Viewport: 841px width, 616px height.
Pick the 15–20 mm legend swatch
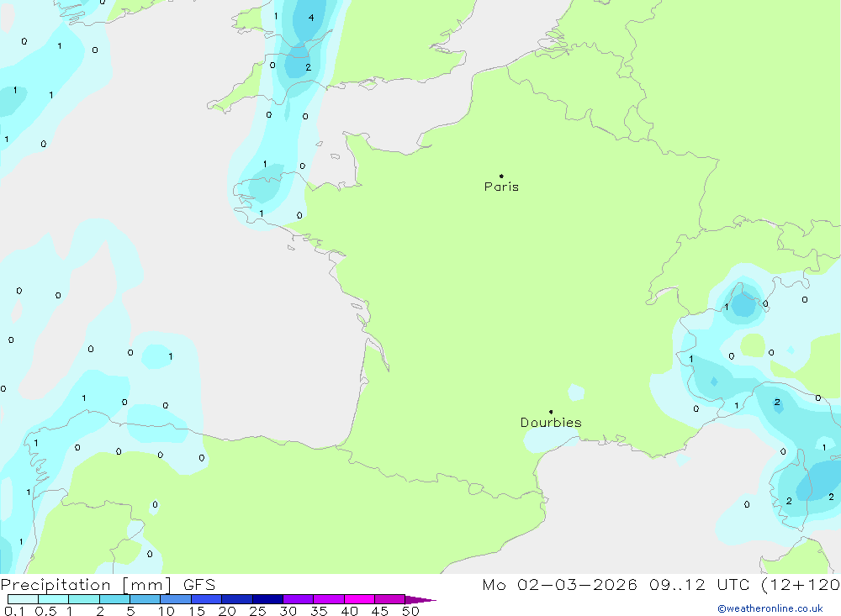pos(206,599)
